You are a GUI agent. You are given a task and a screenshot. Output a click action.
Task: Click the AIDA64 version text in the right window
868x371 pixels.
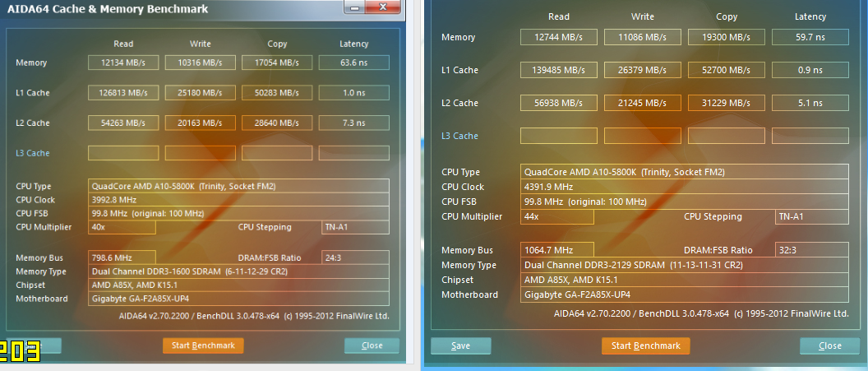(701, 313)
